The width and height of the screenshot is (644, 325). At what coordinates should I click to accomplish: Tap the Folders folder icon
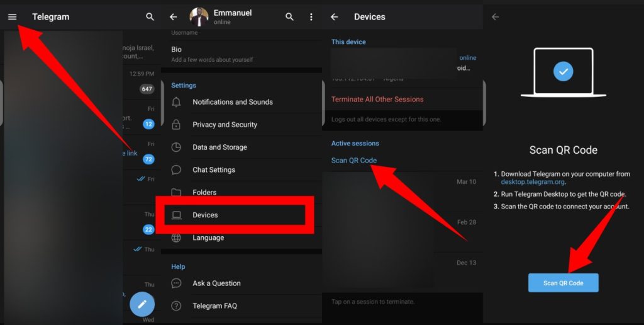click(x=176, y=192)
